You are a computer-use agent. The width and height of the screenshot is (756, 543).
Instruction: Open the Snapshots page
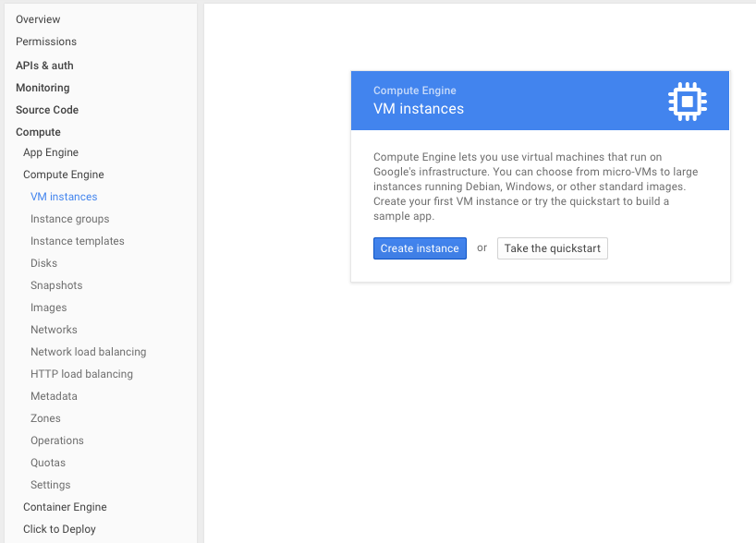coord(56,285)
